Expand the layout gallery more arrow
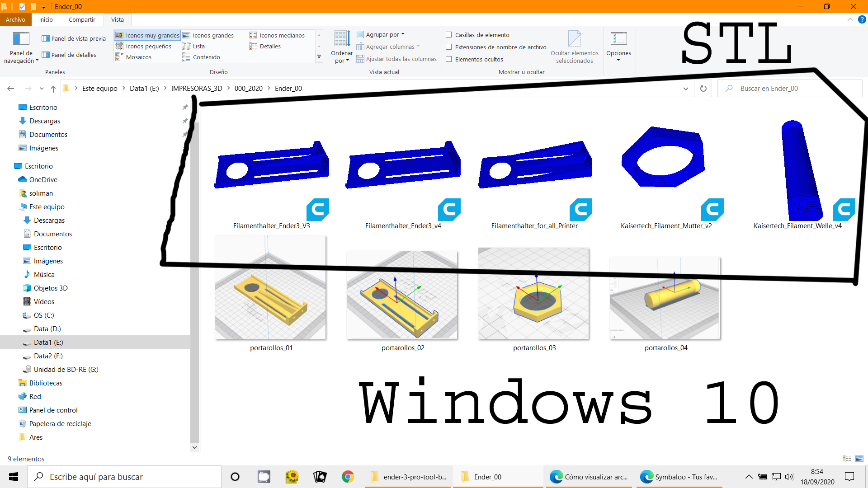Viewport: 868px width, 488px height. click(x=319, y=57)
